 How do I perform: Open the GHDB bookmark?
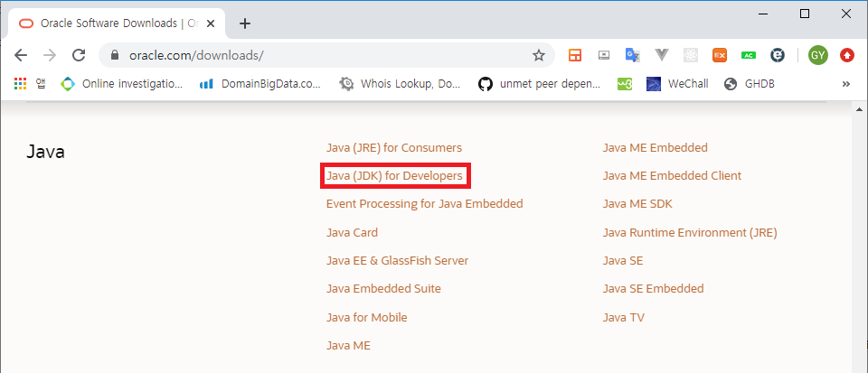(750, 84)
